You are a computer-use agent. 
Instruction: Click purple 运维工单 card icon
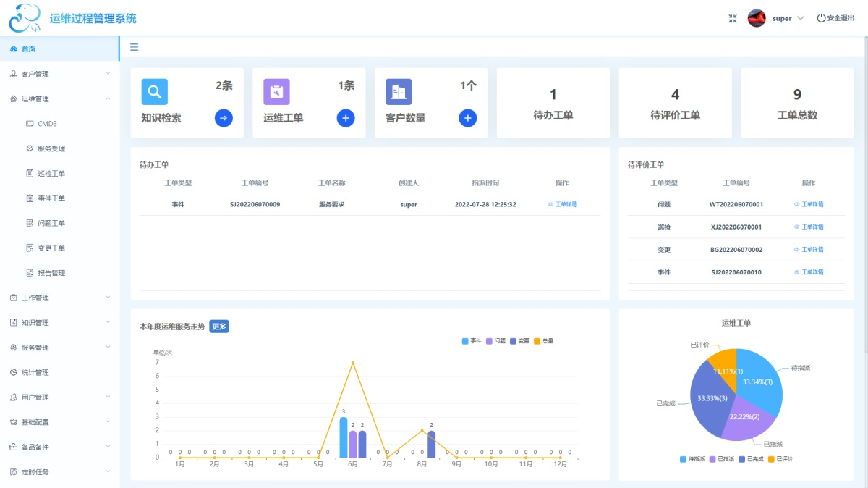[x=276, y=92]
